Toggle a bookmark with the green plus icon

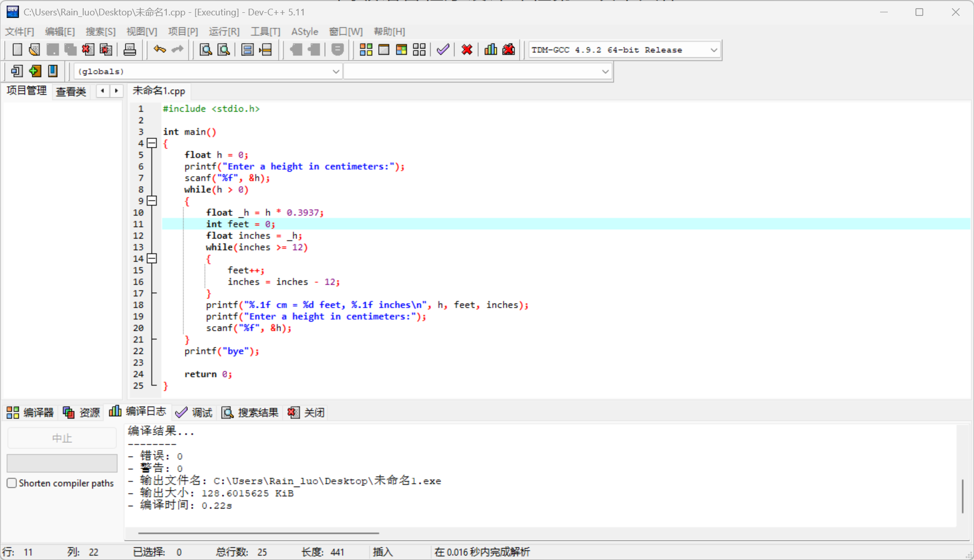pos(35,71)
